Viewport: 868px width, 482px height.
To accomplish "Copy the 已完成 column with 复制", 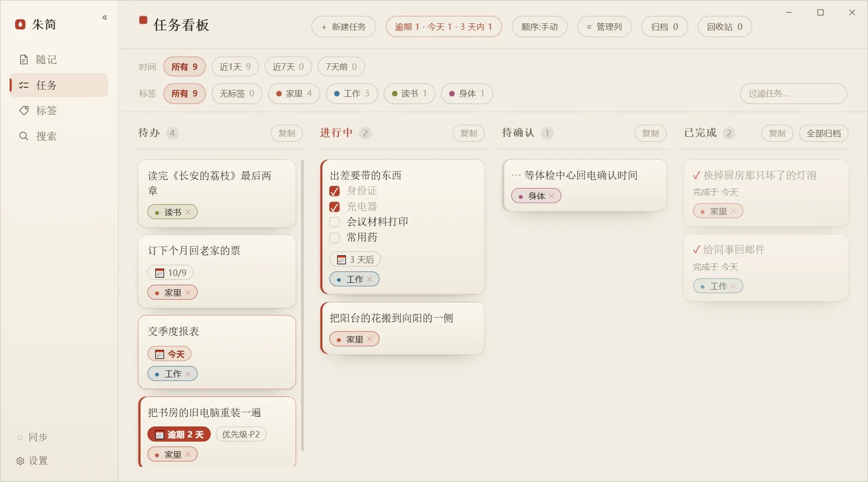I will [x=777, y=134].
